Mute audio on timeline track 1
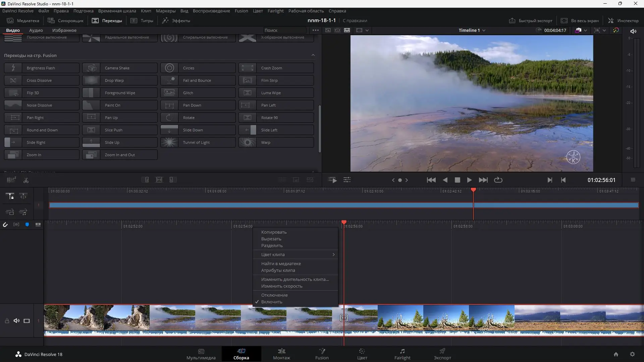Image resolution: width=644 pixels, height=362 pixels. [16, 321]
